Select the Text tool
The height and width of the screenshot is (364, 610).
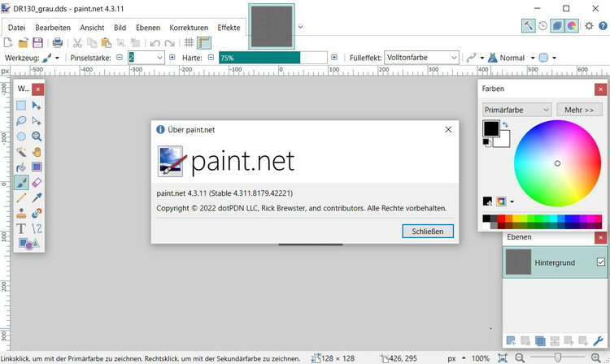point(21,228)
